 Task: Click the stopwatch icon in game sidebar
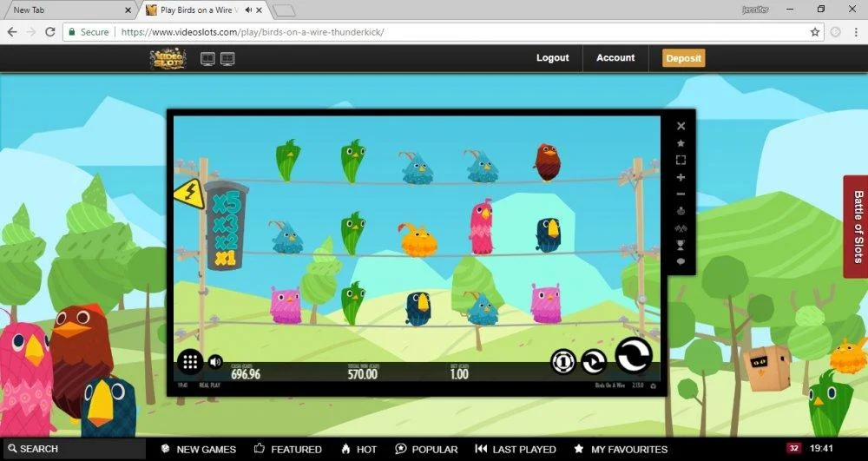coord(681,211)
